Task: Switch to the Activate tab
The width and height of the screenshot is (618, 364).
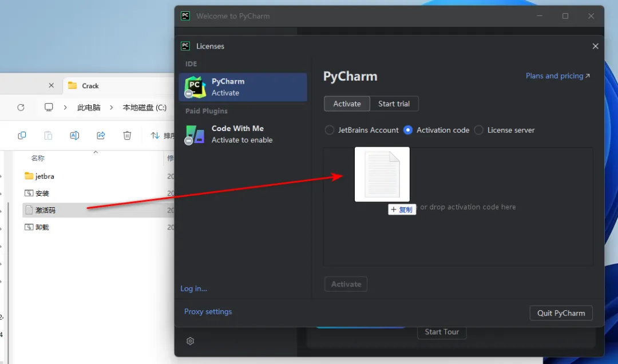Action: 347,104
